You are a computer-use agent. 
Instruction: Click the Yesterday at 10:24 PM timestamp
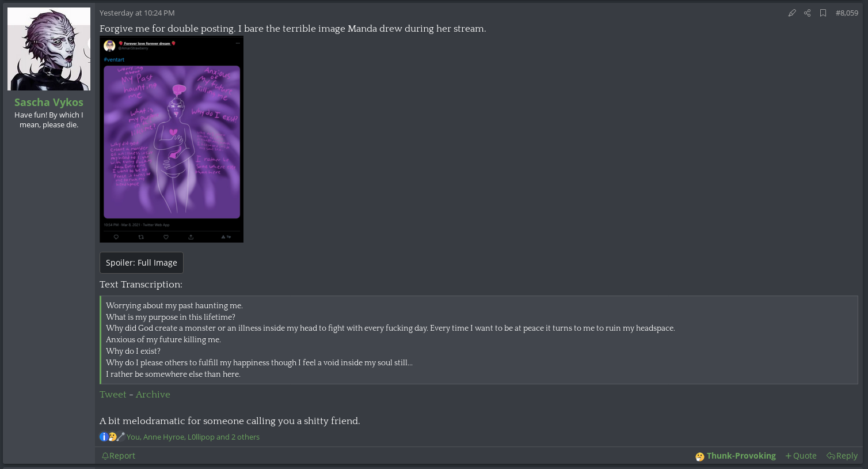137,13
